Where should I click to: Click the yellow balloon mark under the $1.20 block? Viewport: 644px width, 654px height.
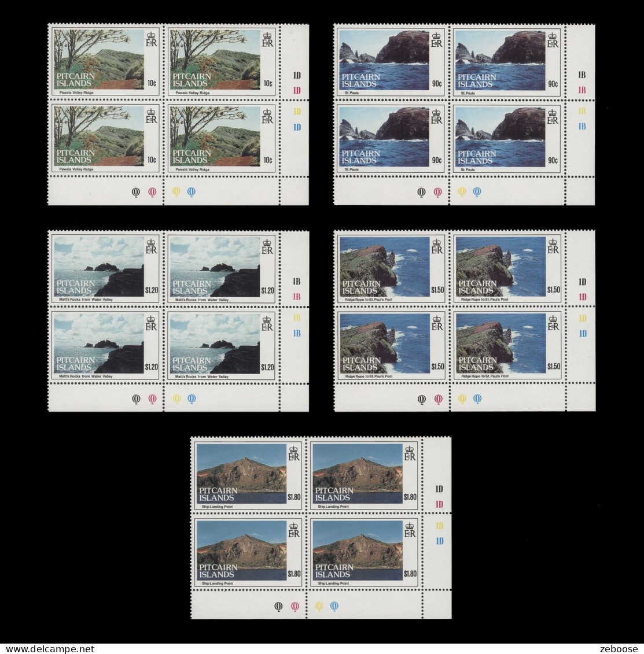pyautogui.click(x=177, y=398)
